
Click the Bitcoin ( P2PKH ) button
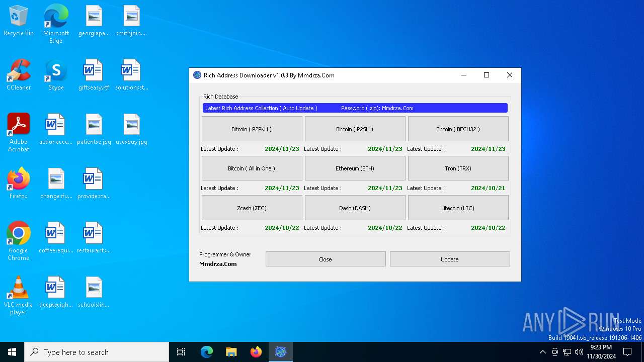click(252, 129)
